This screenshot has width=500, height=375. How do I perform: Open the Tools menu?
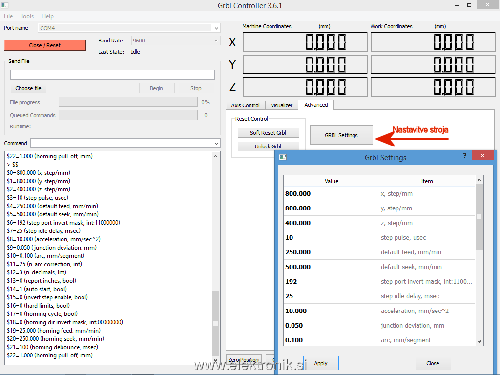pyautogui.click(x=28, y=16)
